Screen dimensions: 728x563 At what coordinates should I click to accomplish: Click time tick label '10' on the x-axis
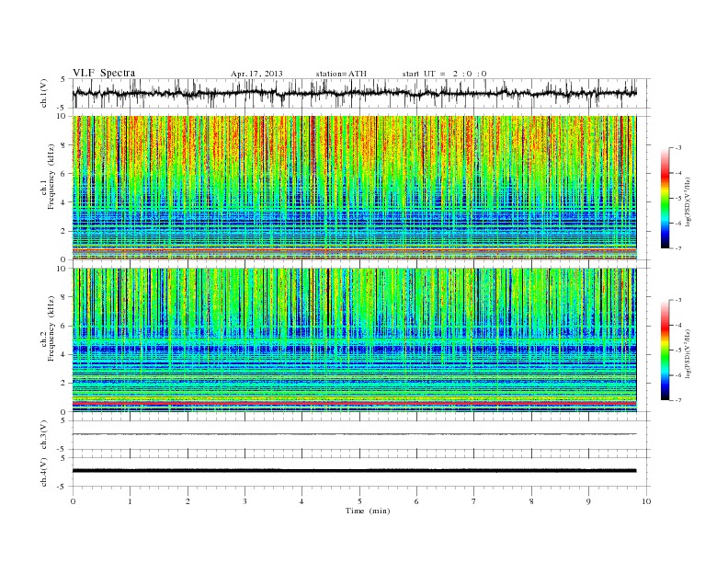pyautogui.click(x=646, y=501)
